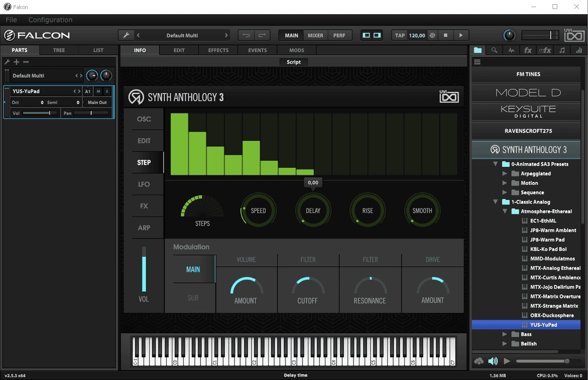Open the LFO page in Synth Anthology
The width and height of the screenshot is (588, 380).
(144, 184)
